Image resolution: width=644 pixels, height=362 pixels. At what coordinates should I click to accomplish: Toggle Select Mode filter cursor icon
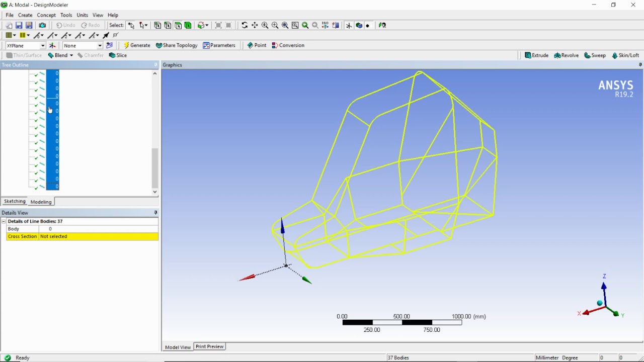(131, 25)
